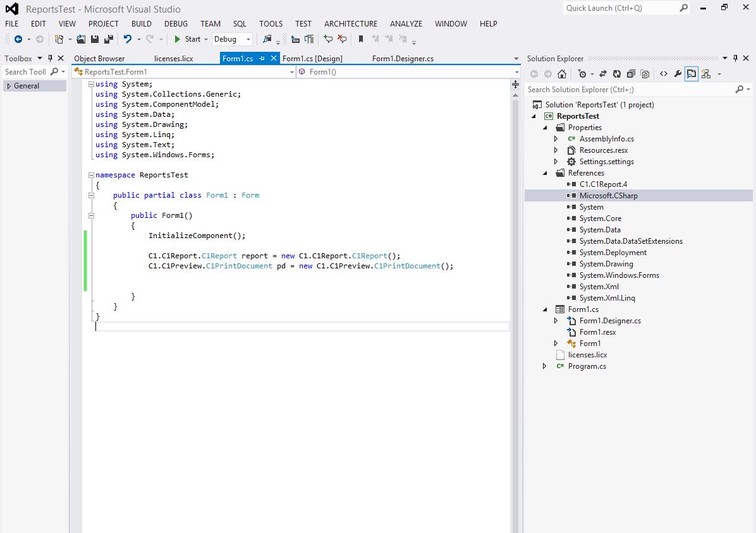Click the Solution Explorer Home icon
The width and height of the screenshot is (756, 533).
click(x=562, y=74)
